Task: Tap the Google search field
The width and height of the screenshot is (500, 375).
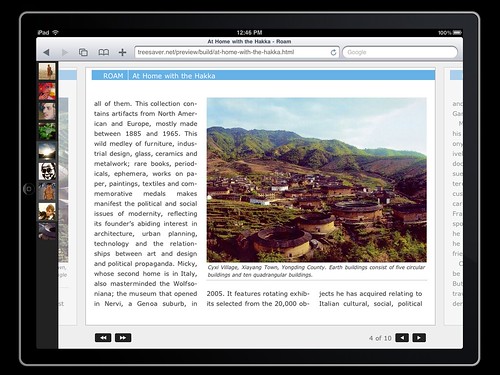Action: (400, 52)
